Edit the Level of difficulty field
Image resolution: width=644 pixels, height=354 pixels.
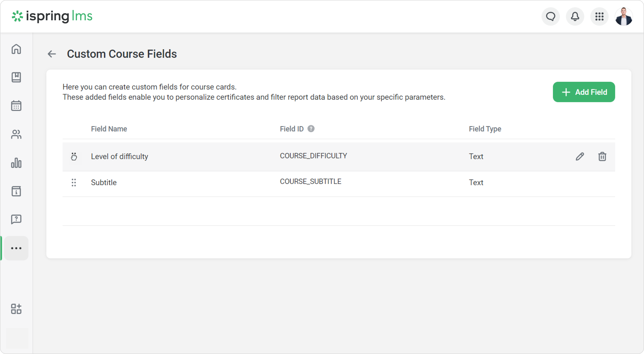click(580, 157)
